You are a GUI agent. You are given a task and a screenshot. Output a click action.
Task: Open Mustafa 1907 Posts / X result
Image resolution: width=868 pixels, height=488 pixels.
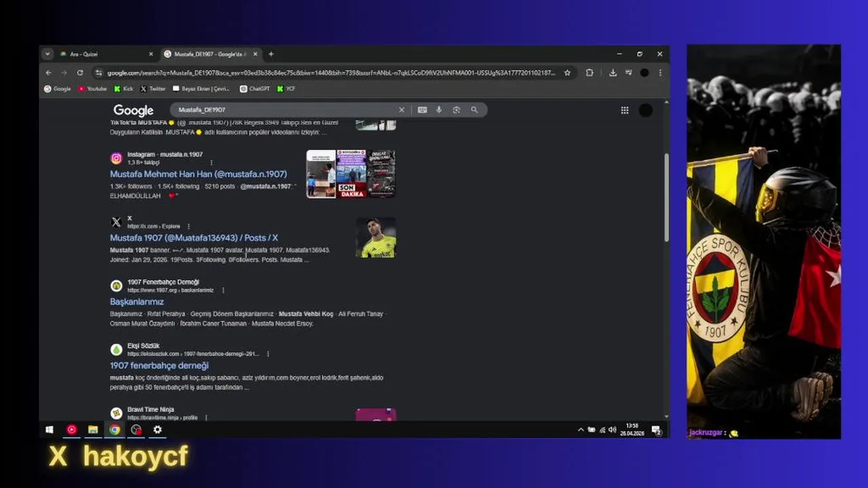tap(194, 238)
